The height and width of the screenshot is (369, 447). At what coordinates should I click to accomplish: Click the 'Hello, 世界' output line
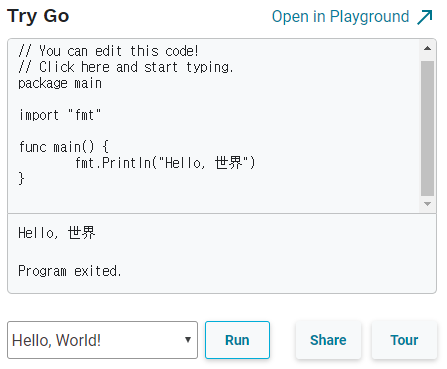(57, 233)
